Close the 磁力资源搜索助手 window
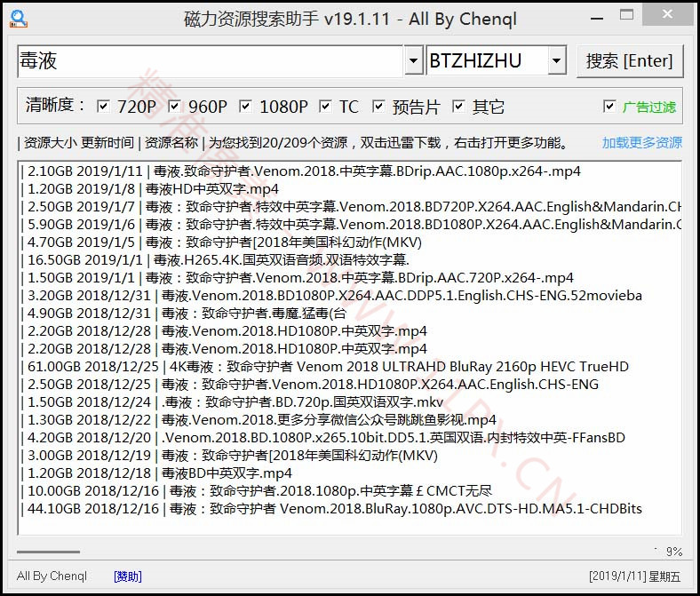The width and height of the screenshot is (700, 596). click(x=668, y=15)
